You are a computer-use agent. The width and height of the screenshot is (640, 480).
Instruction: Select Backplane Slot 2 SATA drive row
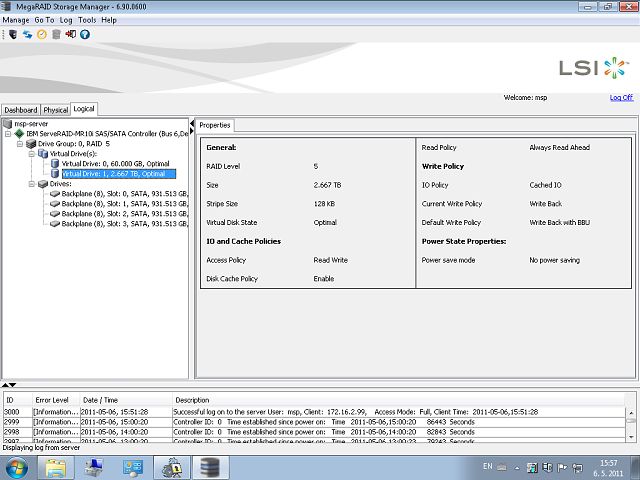(x=124, y=214)
